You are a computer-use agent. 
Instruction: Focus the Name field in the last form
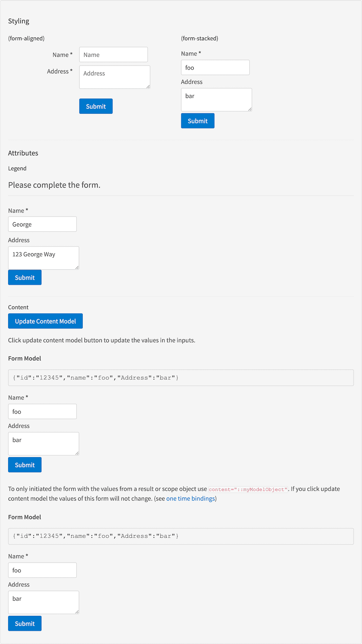[x=42, y=570]
